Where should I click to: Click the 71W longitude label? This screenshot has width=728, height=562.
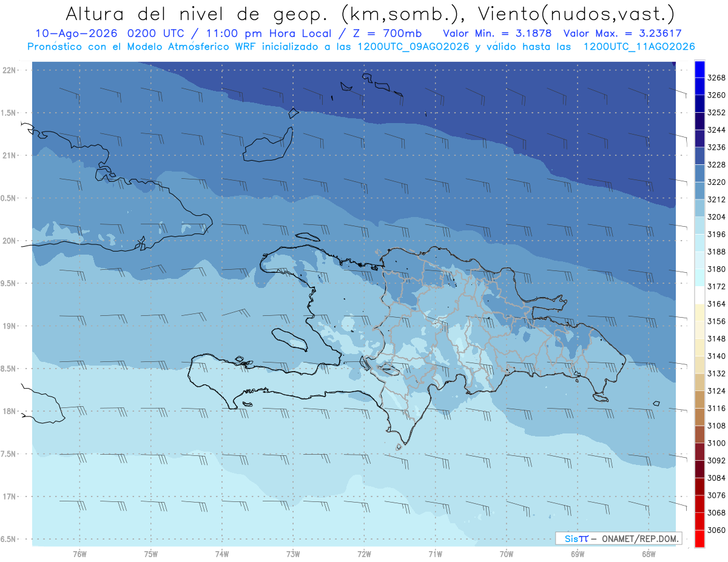[435, 554]
